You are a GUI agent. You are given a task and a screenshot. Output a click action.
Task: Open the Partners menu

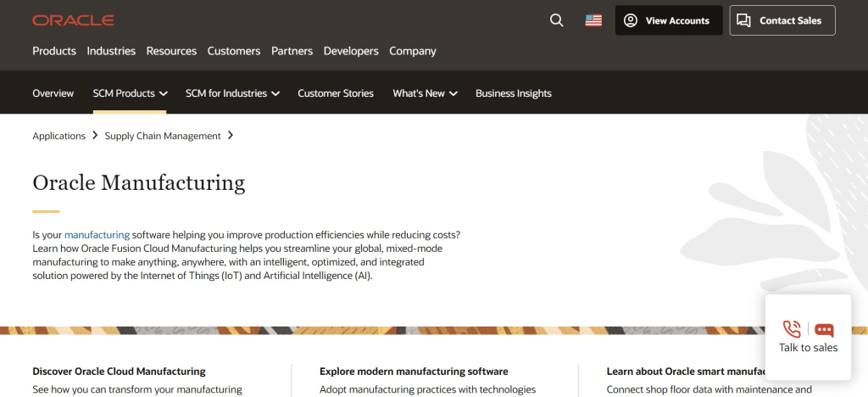pyautogui.click(x=292, y=51)
